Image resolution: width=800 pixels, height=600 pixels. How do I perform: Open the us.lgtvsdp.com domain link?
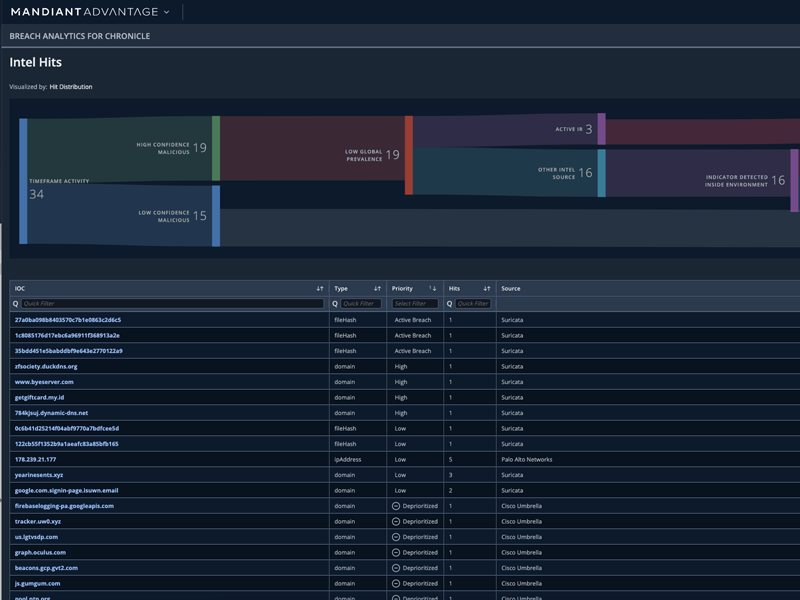36,537
